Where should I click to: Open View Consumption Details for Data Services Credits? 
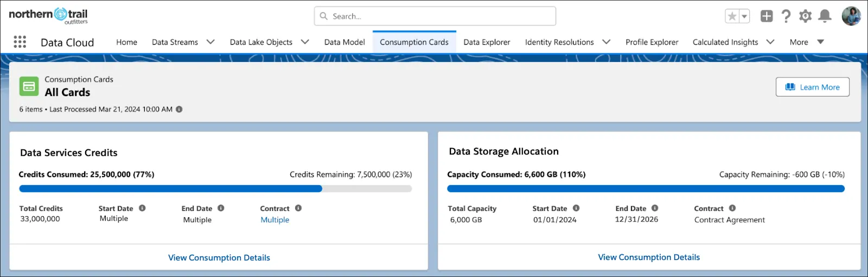[x=219, y=257]
